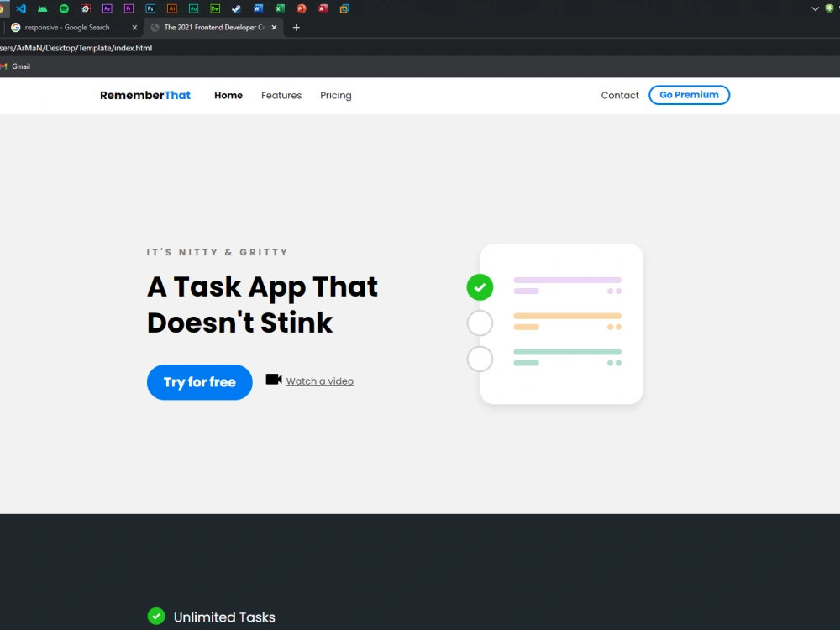Image resolution: width=840 pixels, height=630 pixels.
Task: Click the green check icon beside Unlimited Tasks
Action: point(156,616)
